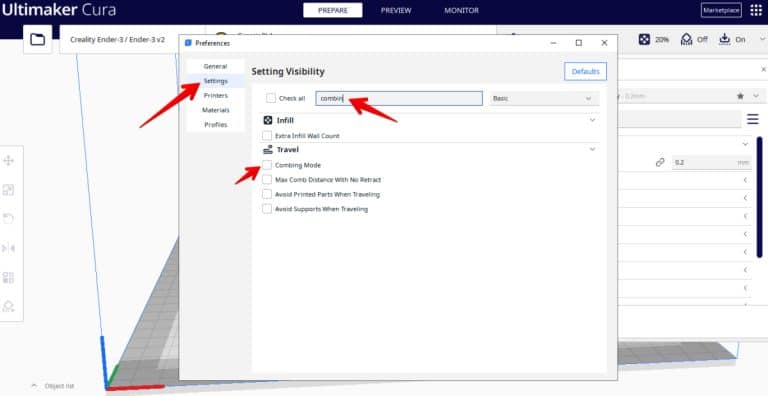Viewport: 768px width, 396px height.
Task: Open the Creality Ender-3 printer selector
Action: coord(119,39)
